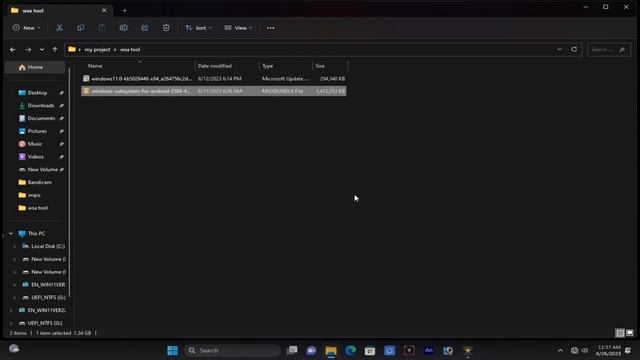
Task: Open Music in the sidebar
Action: (x=35, y=144)
